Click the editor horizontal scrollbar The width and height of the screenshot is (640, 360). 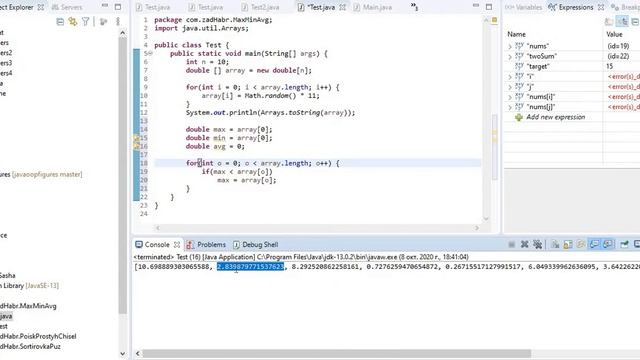[x=317, y=228]
